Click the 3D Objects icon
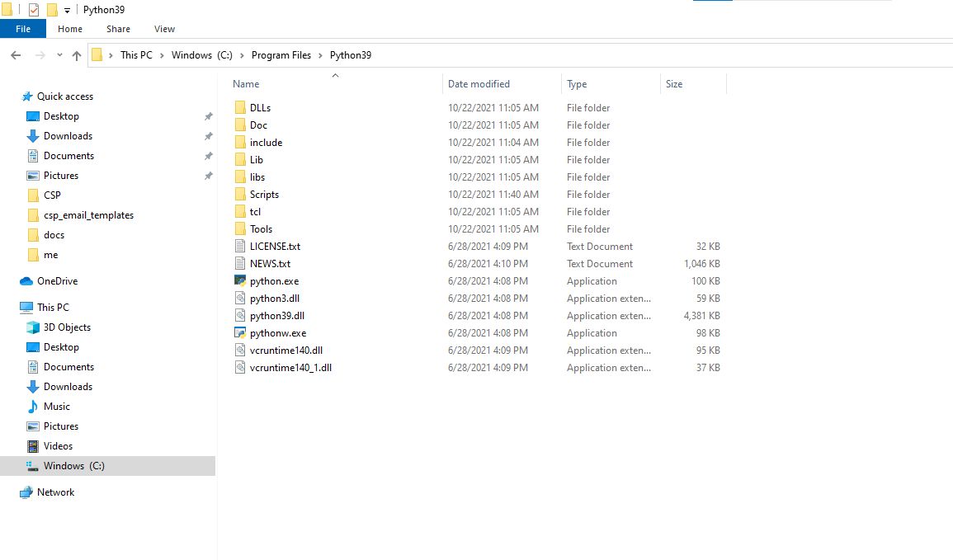Screen dimensions: 953x560 click(33, 327)
